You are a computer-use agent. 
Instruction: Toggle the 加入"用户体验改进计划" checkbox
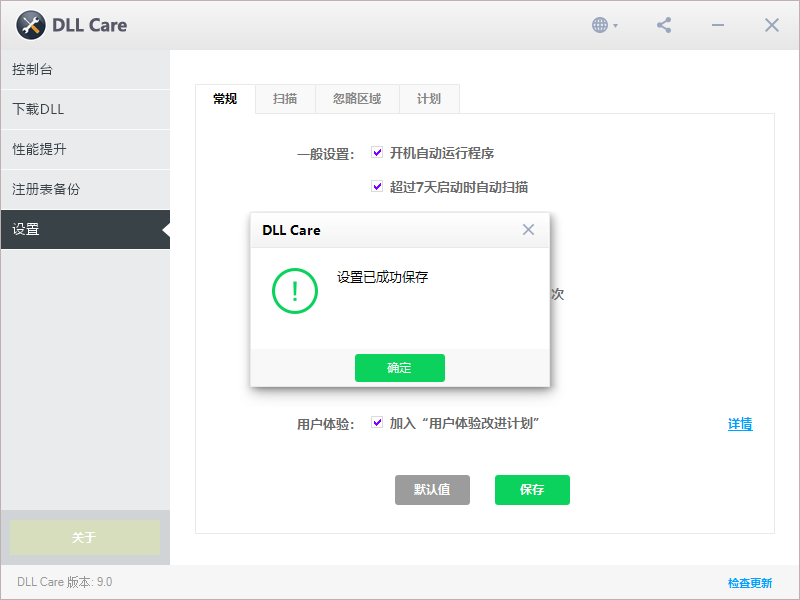(x=377, y=422)
